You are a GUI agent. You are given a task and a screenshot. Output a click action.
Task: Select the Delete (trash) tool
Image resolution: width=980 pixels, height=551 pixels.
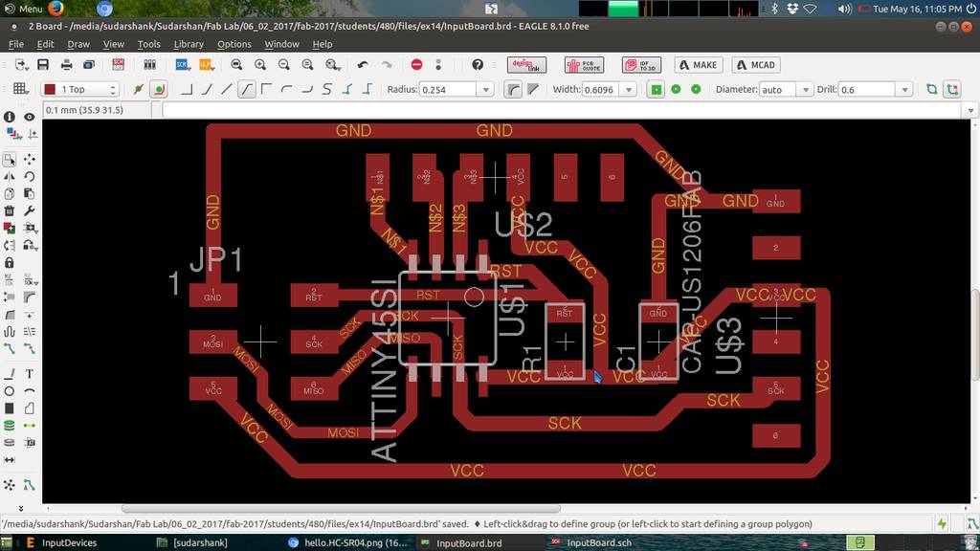[10, 211]
